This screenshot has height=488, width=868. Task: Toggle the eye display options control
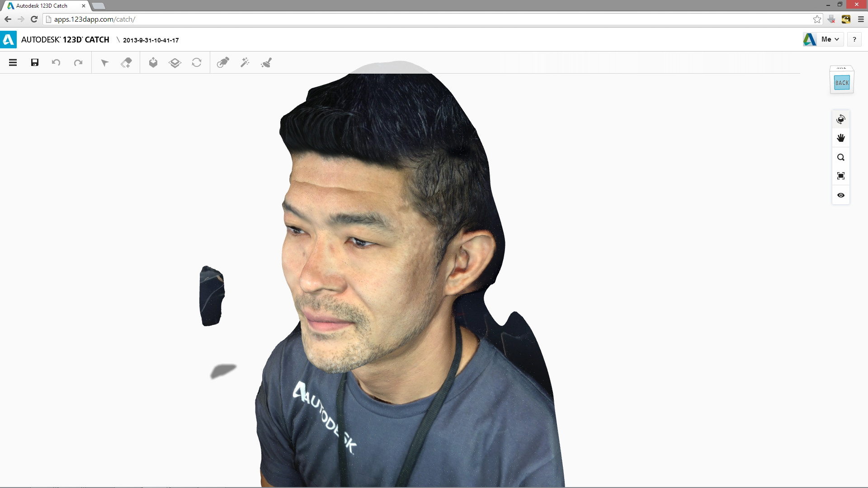[841, 195]
